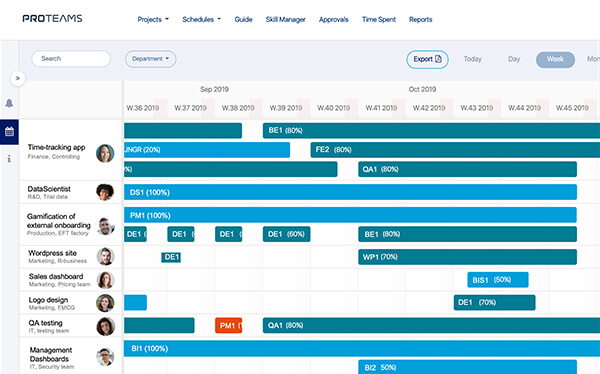Image resolution: width=600 pixels, height=374 pixels.
Task: Open the Approvals page
Action: (334, 20)
